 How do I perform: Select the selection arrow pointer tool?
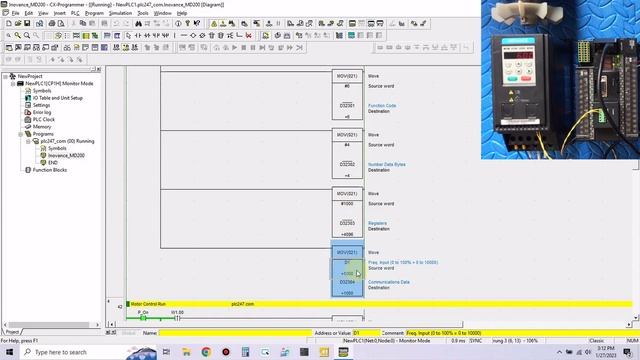pos(129,36)
